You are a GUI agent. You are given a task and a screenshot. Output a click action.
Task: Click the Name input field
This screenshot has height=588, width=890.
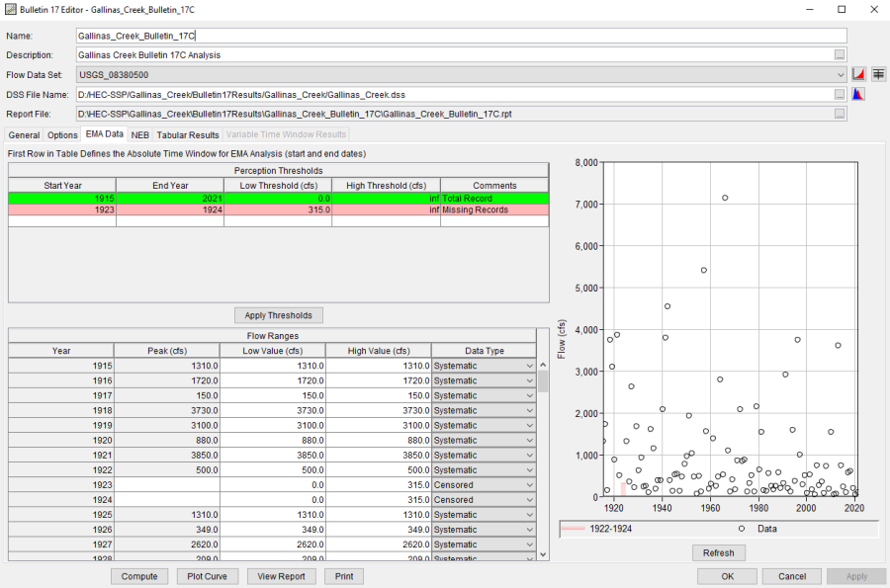pos(461,36)
